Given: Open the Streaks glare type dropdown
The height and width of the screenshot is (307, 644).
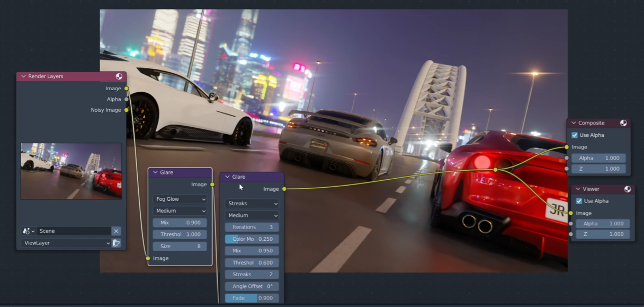Looking at the screenshot, I should (x=252, y=204).
